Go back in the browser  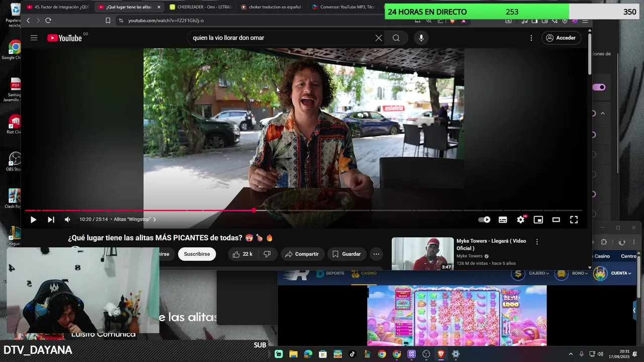[28, 20]
